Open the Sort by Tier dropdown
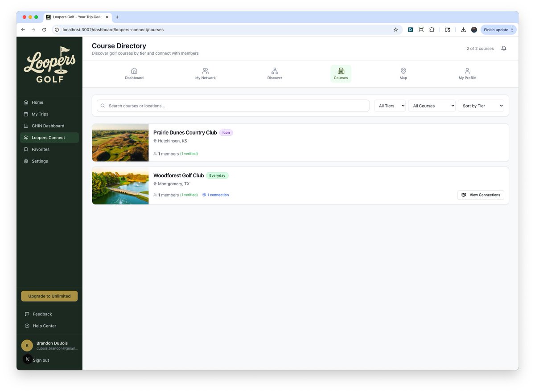535x392 pixels. [x=481, y=106]
